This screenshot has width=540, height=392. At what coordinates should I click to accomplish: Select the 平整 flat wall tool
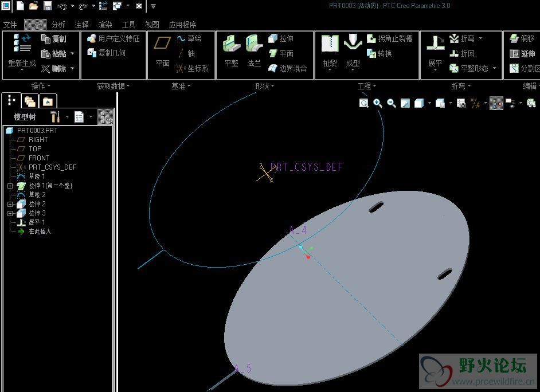click(232, 50)
